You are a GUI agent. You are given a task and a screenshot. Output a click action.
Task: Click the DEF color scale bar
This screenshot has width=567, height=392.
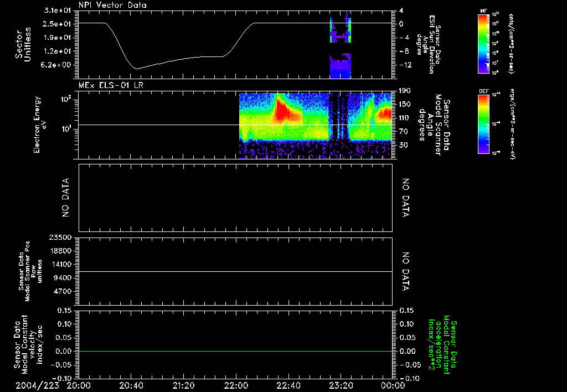(483, 124)
